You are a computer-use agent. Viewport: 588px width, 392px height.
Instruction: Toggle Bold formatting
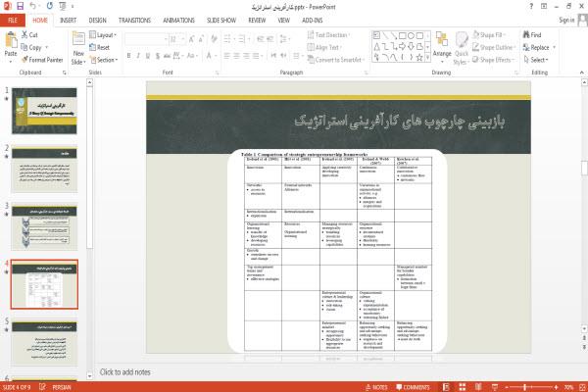128,56
